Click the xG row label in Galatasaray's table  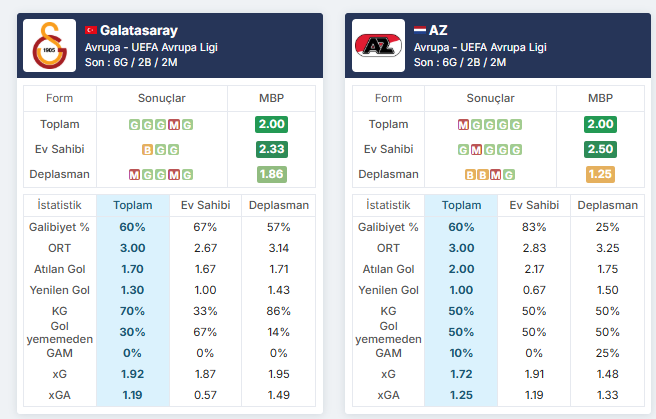60,374
